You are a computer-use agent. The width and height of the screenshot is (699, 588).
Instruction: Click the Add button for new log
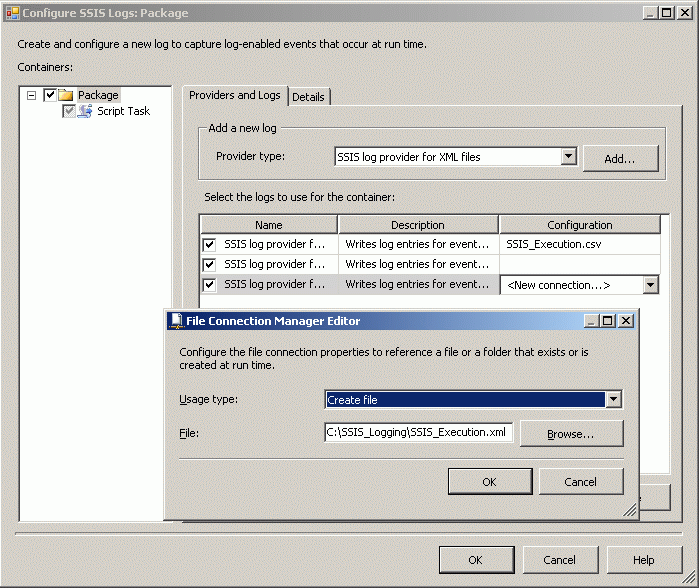[620, 158]
